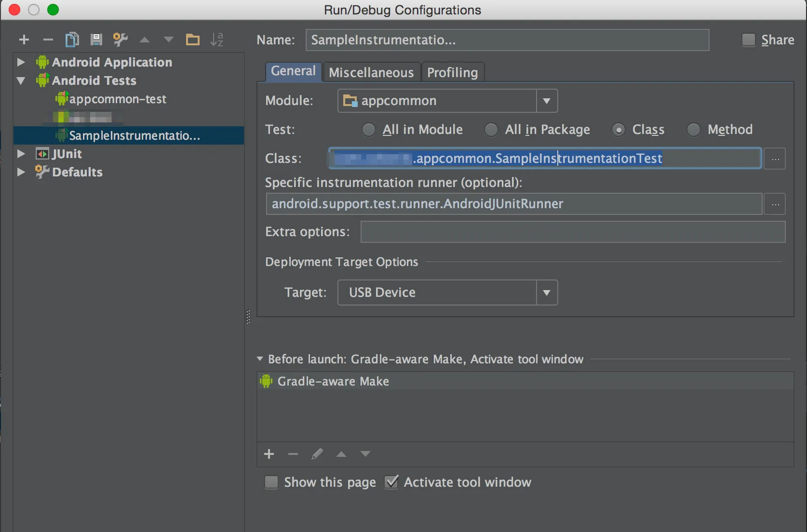The image size is (807, 532).
Task: Enable the Share checkbox
Action: click(x=748, y=40)
